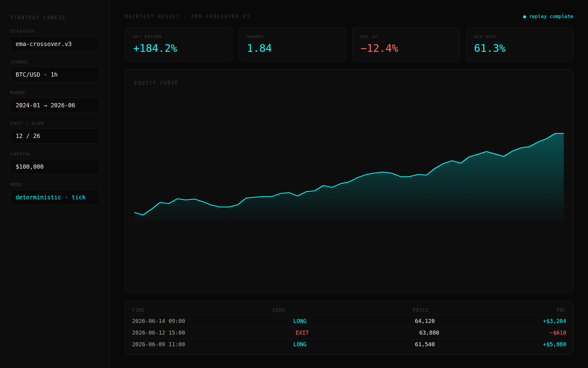Click the PnL value −$610
This screenshot has height=368, width=588.
pos(558,333)
